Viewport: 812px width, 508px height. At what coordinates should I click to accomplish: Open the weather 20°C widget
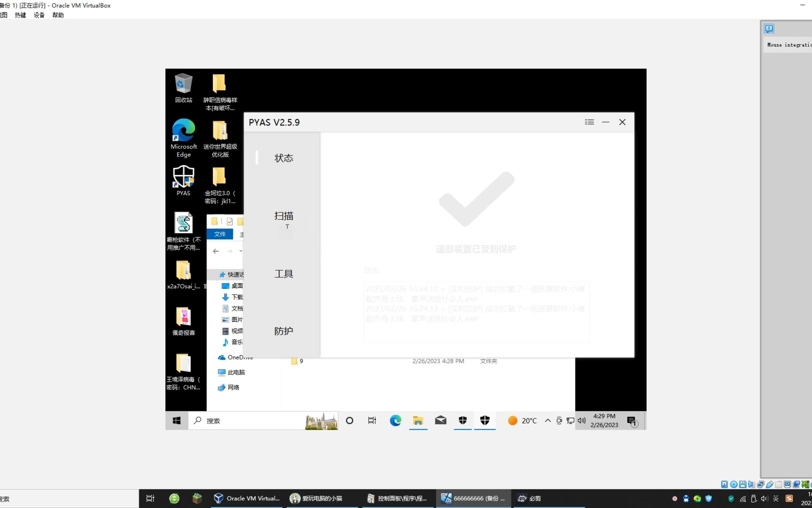pos(522,421)
